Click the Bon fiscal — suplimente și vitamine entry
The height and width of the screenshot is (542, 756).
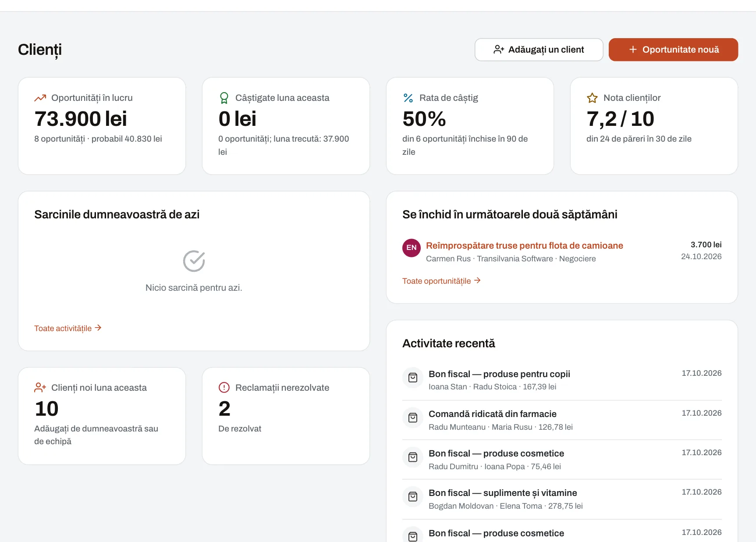[x=562, y=499]
